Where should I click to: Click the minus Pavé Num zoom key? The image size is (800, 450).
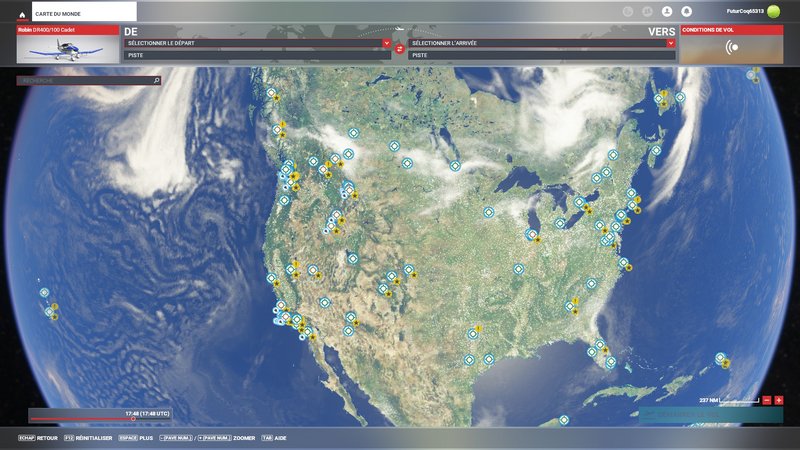[x=176, y=438]
